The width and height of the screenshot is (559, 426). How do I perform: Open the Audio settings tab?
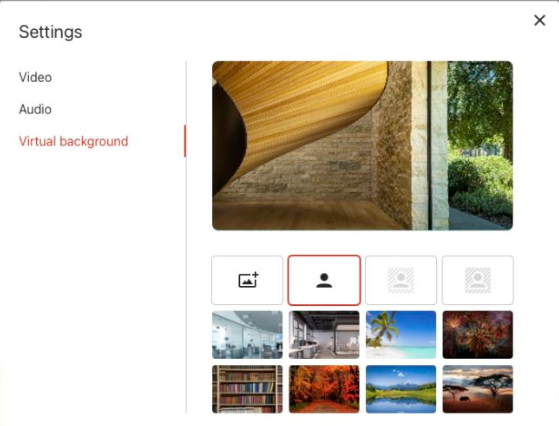pos(35,109)
